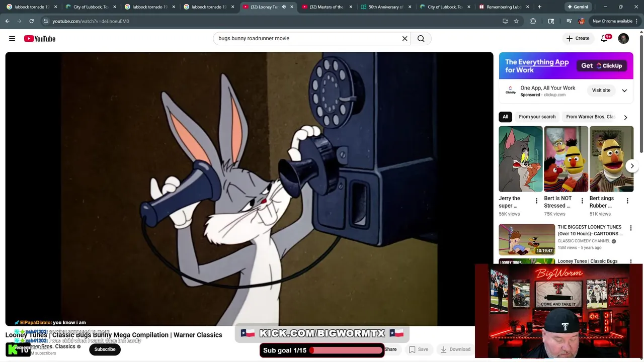
Task: Advance the Shorts carousel with next arrow
Action: coord(632,166)
